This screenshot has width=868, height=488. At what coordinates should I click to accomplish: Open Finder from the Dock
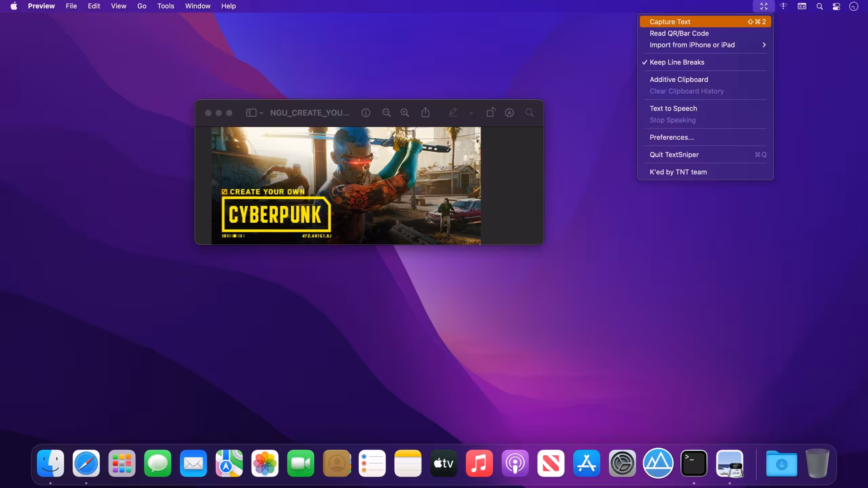pos(51,463)
